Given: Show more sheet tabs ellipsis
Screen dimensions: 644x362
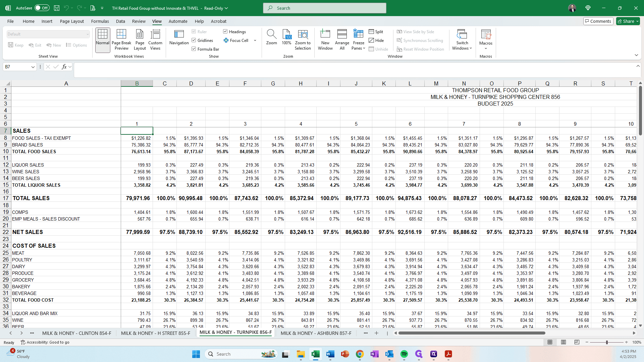Looking at the screenshot, I should (366, 333).
